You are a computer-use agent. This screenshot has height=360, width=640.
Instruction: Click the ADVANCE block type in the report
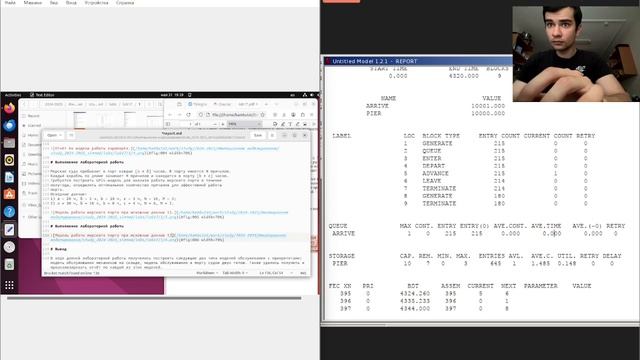[x=435, y=173]
